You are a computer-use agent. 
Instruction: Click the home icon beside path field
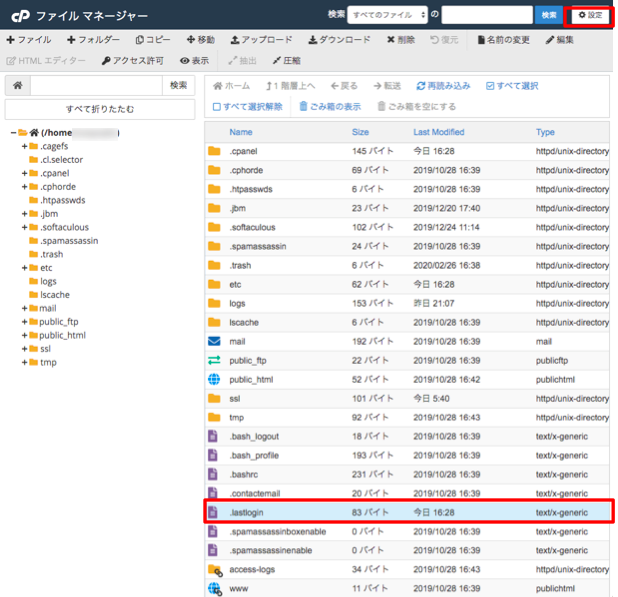(17, 86)
